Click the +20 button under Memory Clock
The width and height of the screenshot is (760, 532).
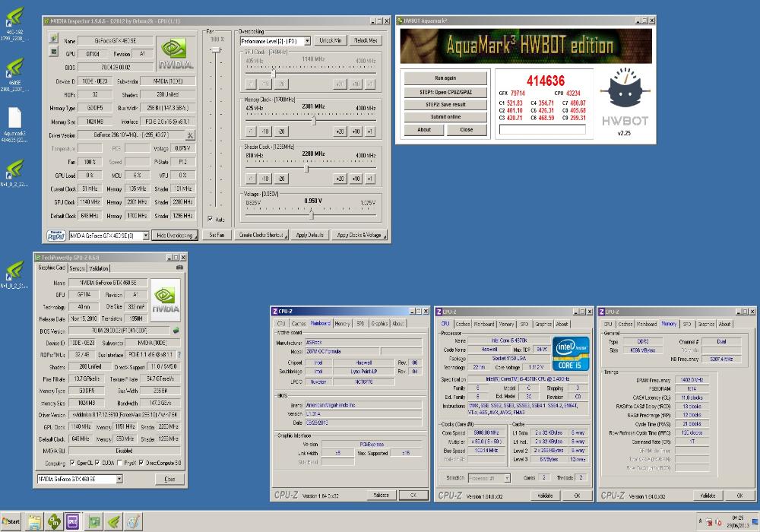(x=340, y=131)
